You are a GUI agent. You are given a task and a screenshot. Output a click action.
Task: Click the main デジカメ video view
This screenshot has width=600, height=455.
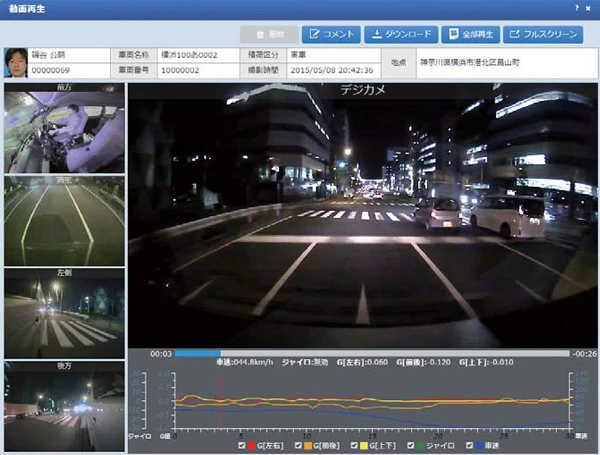pyautogui.click(x=363, y=215)
